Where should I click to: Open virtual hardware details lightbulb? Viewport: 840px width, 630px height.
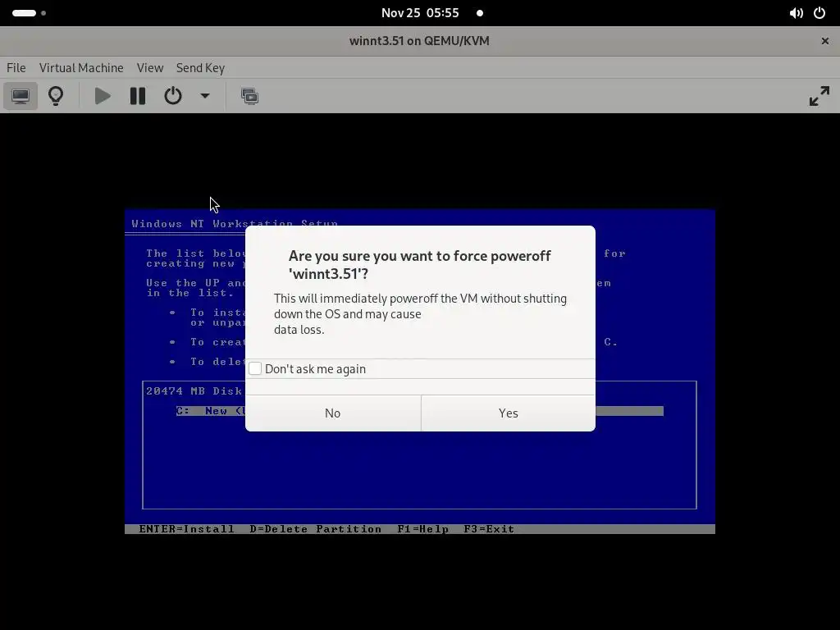[x=56, y=97]
